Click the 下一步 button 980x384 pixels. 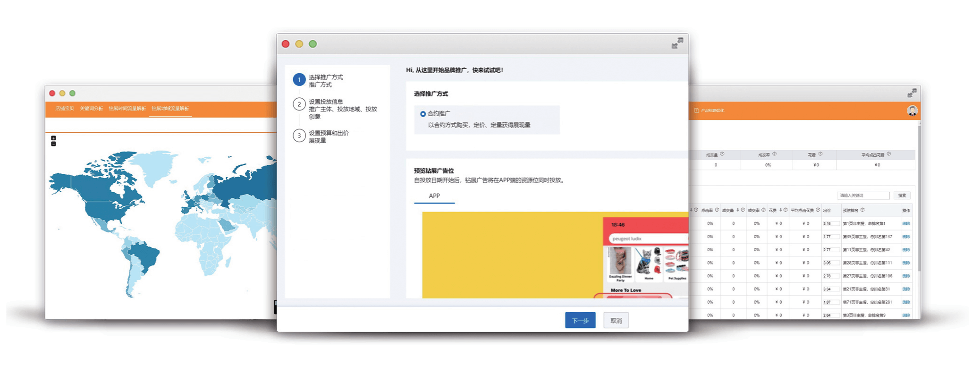(x=580, y=320)
